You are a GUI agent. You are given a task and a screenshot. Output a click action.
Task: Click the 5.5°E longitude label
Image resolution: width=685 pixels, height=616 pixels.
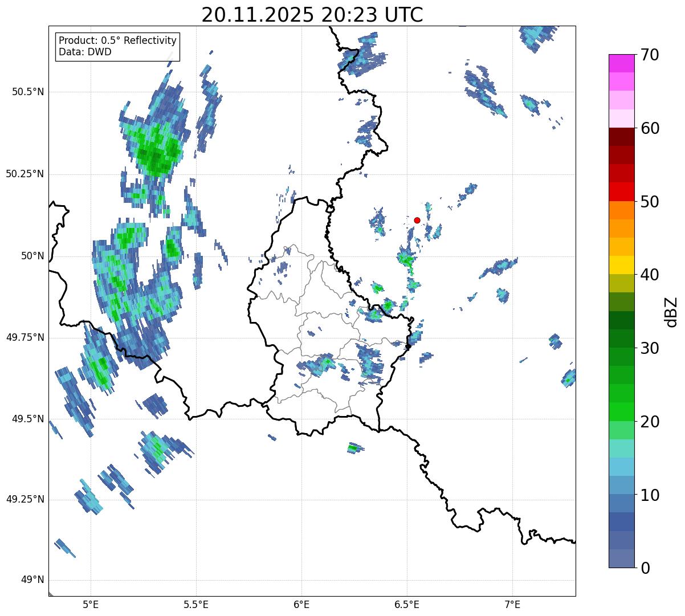pyautogui.click(x=196, y=604)
